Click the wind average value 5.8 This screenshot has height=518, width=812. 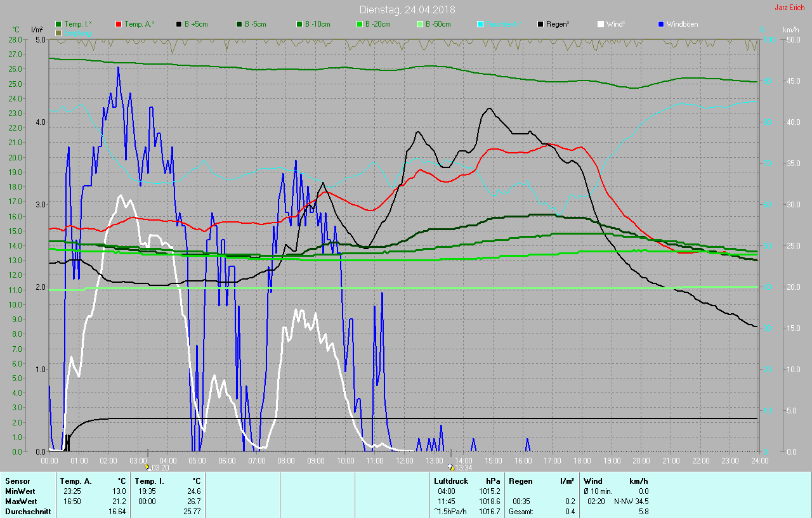pyautogui.click(x=643, y=512)
